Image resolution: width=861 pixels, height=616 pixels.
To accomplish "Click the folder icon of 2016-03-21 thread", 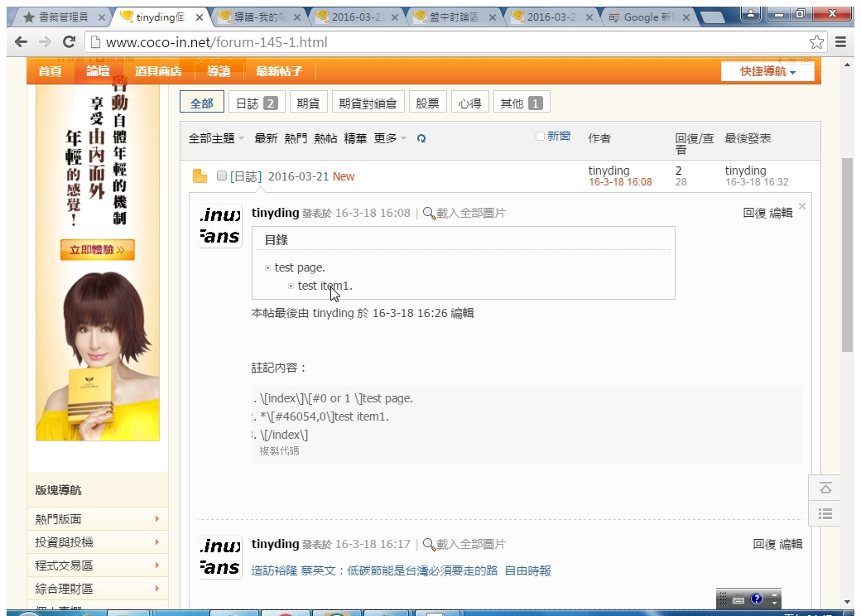I will [200, 176].
